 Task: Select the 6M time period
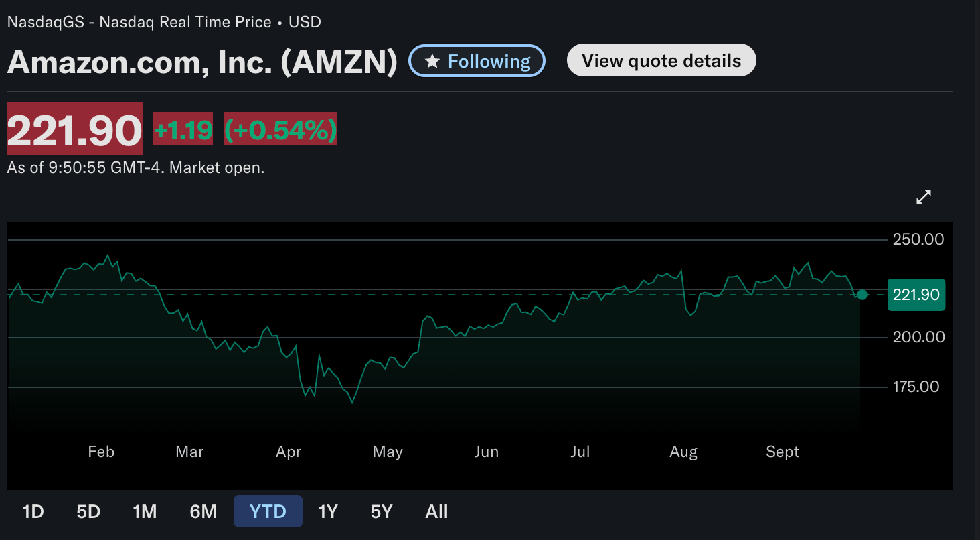203,511
